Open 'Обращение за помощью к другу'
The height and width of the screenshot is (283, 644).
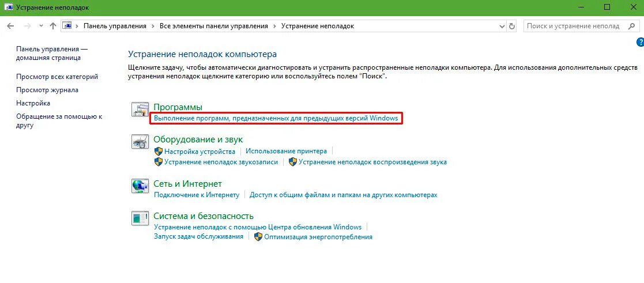tap(59, 121)
